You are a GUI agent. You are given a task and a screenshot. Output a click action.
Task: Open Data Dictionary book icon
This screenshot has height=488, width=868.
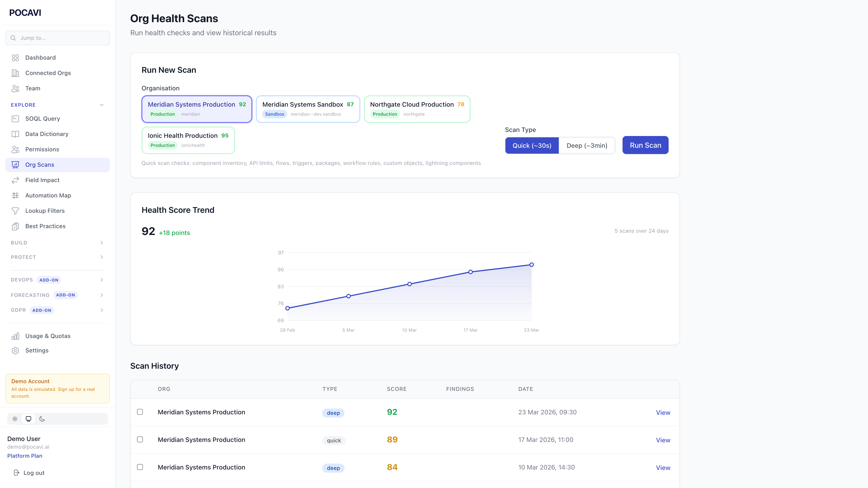[x=15, y=134]
